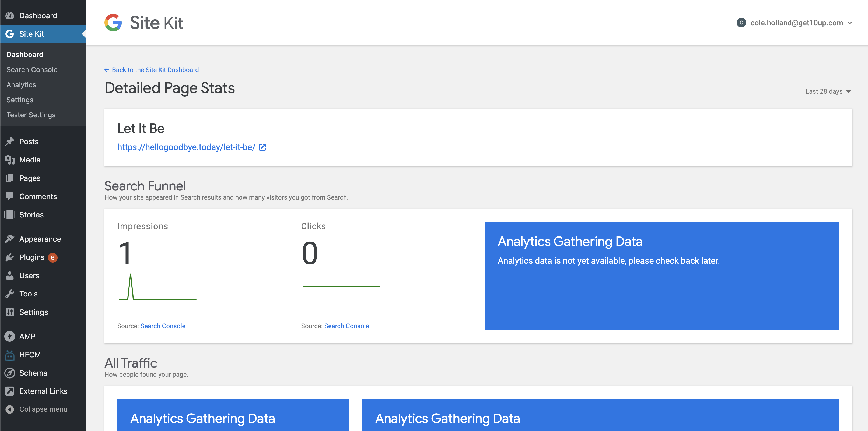Click the Users person icon
Image resolution: width=868 pixels, height=431 pixels.
pyautogui.click(x=10, y=275)
